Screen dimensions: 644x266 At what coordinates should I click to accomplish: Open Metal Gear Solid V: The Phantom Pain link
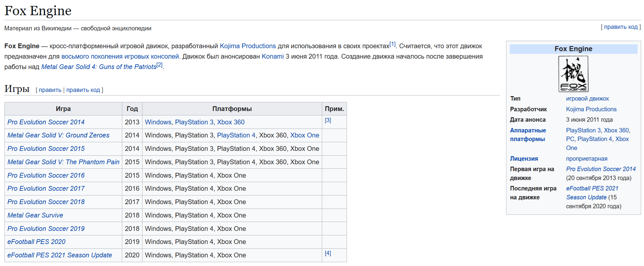click(63, 162)
